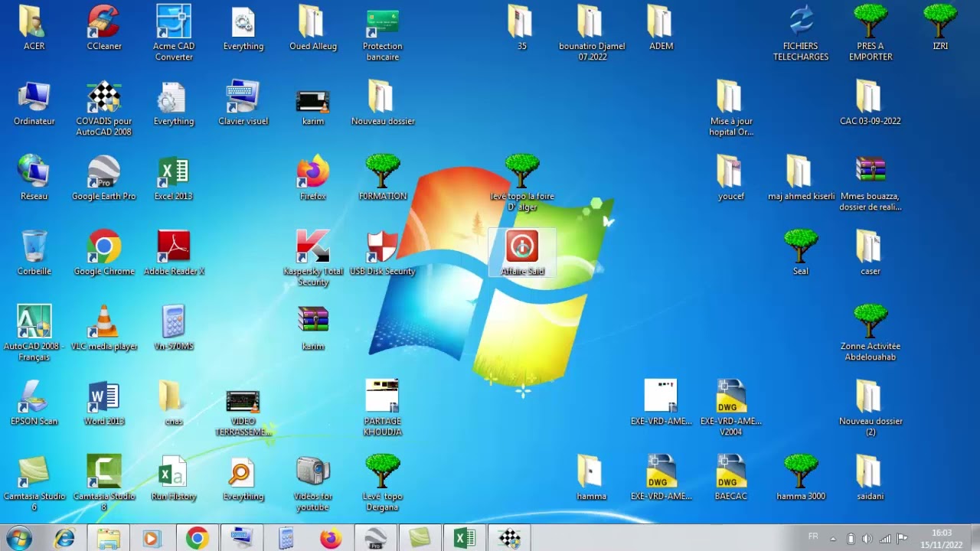
Task: Open the Oued Alleug folder
Action: 313,28
